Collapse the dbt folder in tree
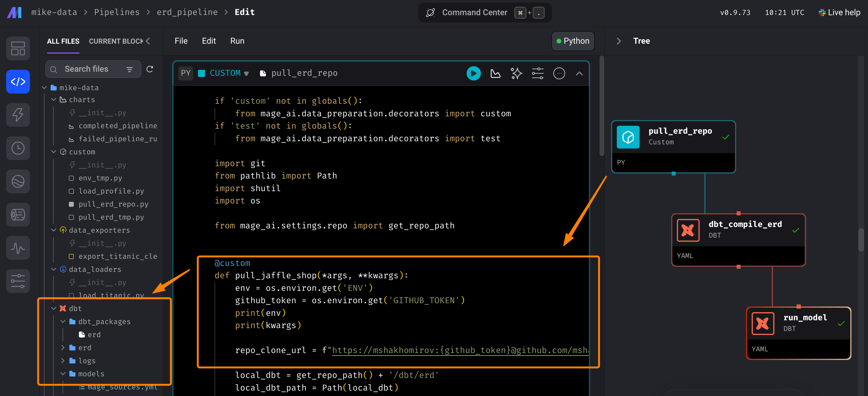Screen dimensions: 868x396 click(54, 308)
